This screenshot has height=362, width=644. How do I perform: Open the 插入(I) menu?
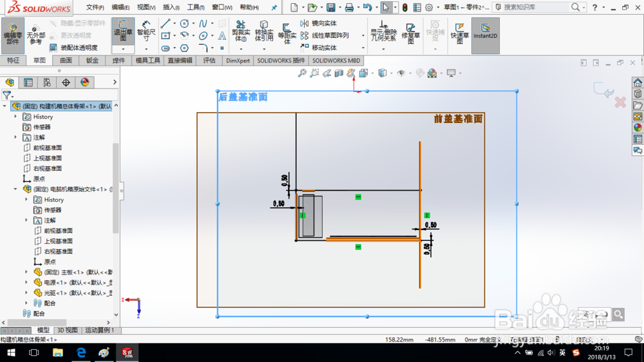[x=171, y=7]
